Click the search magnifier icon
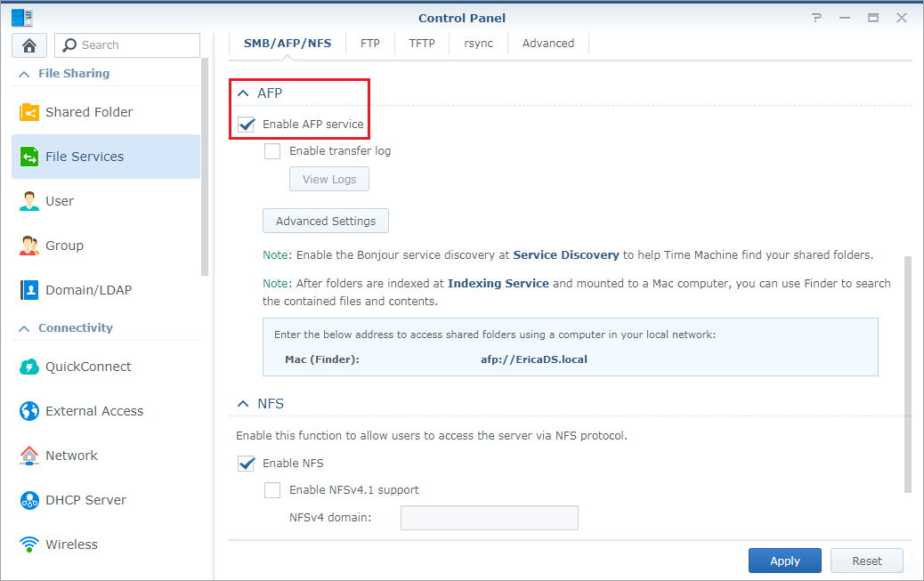The width and height of the screenshot is (924, 581). point(69,44)
